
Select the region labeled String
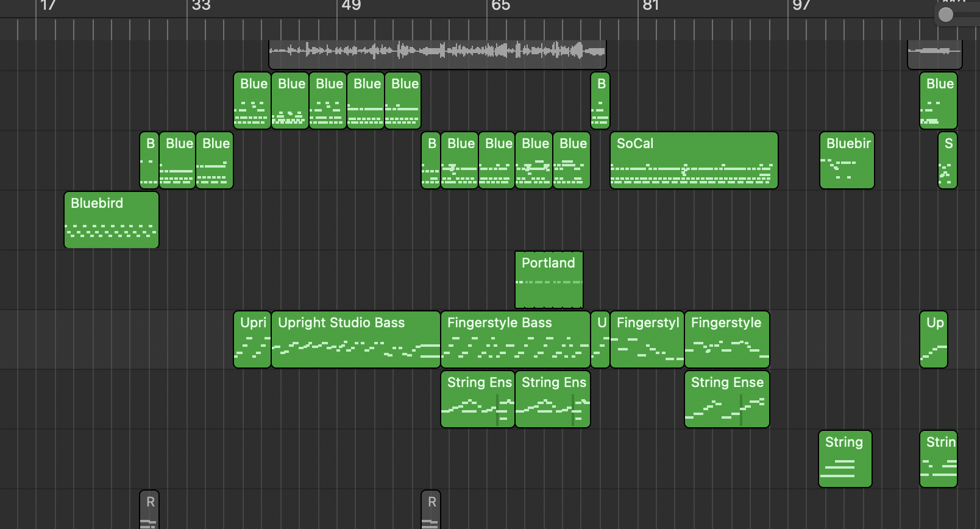coord(845,460)
